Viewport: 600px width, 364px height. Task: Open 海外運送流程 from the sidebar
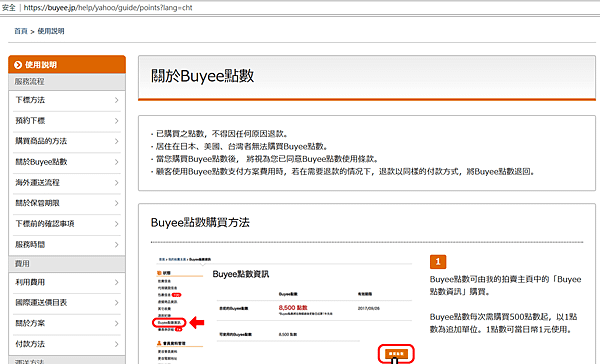67,183
